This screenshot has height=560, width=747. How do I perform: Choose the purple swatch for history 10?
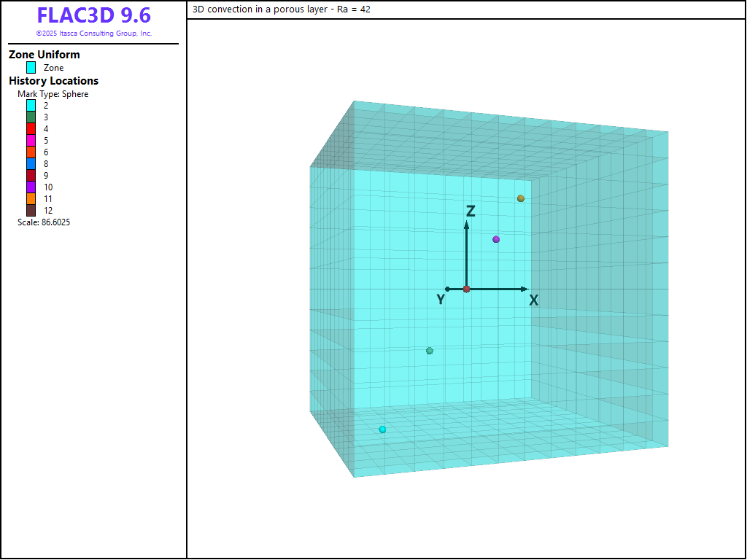point(31,187)
